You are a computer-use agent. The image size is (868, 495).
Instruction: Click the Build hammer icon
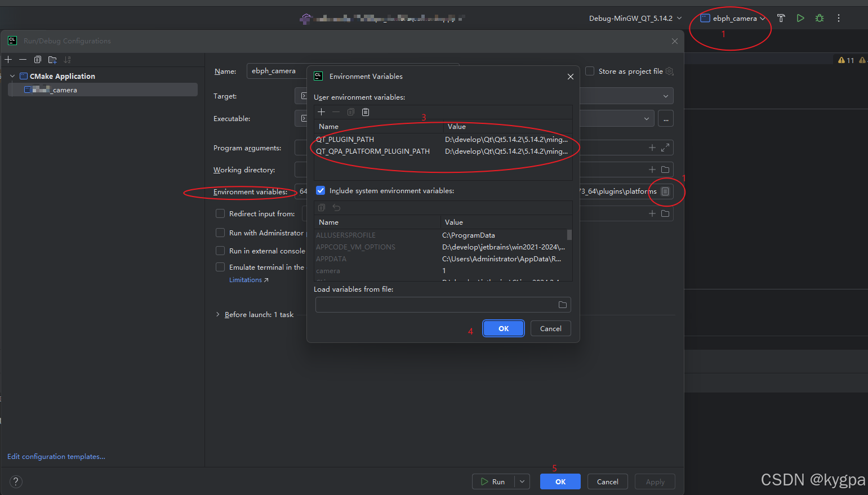[781, 17]
